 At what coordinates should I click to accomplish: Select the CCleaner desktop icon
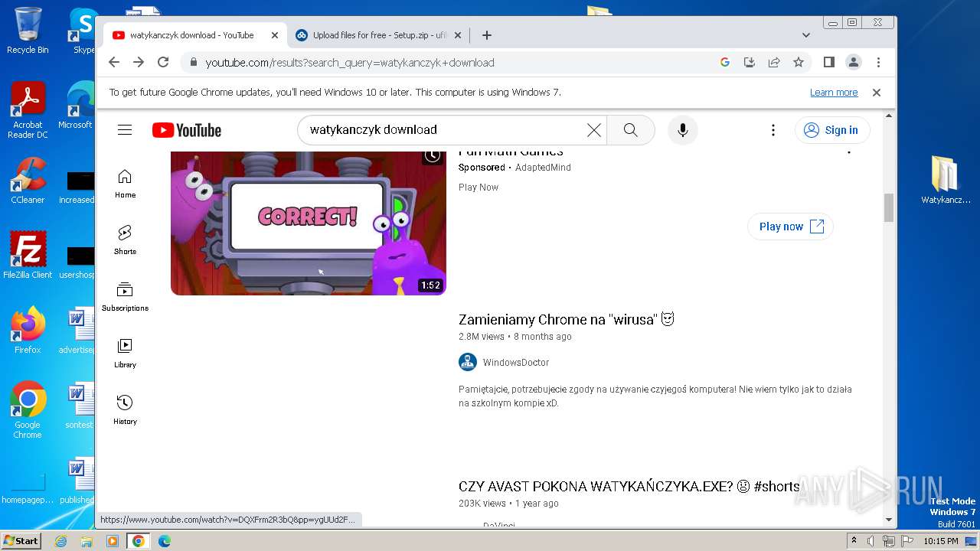[x=28, y=181]
